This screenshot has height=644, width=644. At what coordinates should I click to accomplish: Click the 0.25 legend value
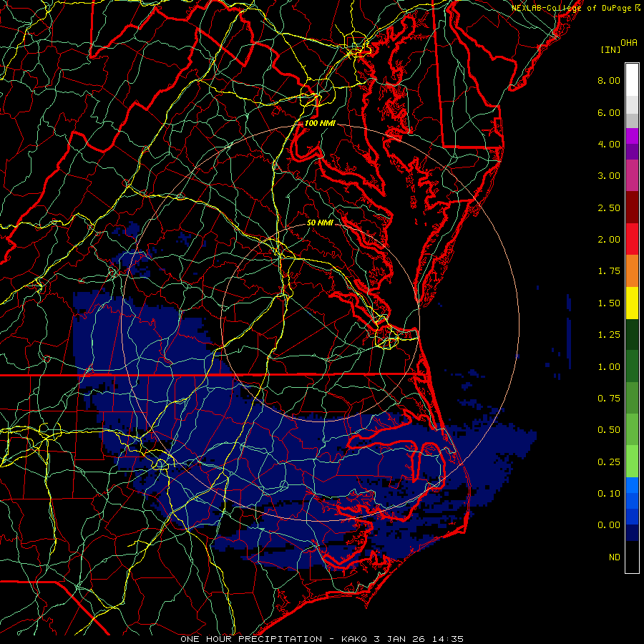pyautogui.click(x=609, y=462)
